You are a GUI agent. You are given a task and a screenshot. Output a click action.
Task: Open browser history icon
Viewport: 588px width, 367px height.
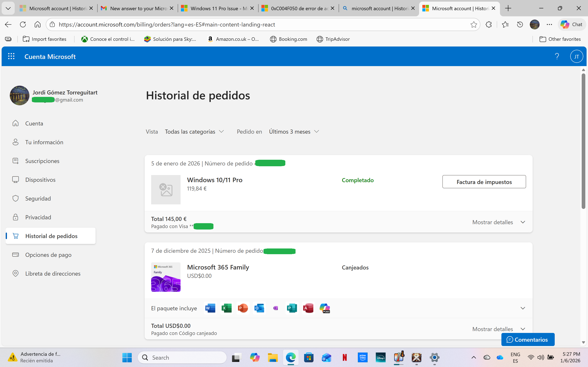pos(520,24)
